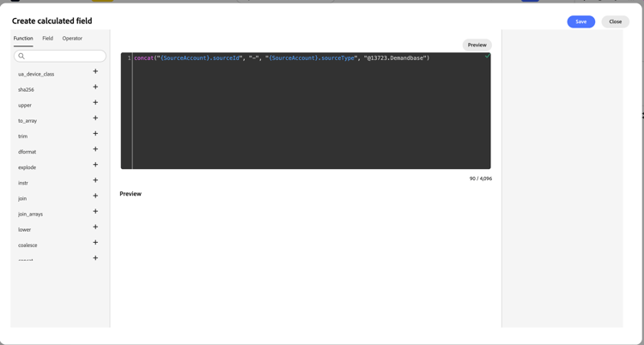The image size is (644, 345).
Task: Click the green validation checkmark in editor
Action: [487, 56]
